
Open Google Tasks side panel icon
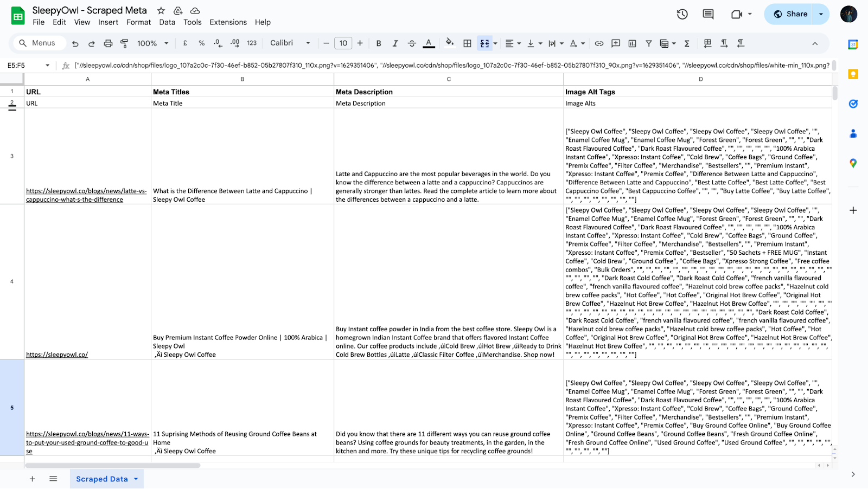(x=853, y=104)
